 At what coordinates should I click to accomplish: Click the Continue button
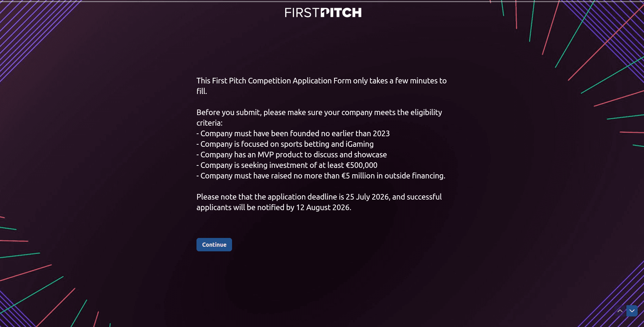point(214,245)
